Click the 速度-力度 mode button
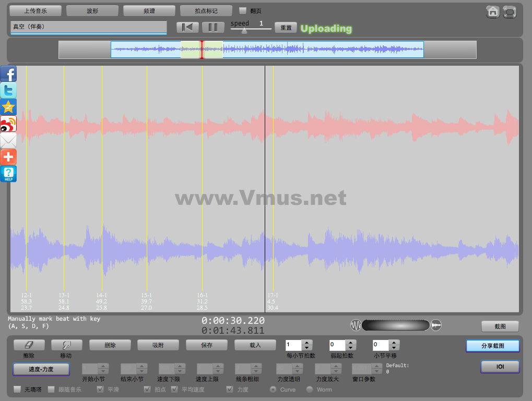This screenshot has width=532, height=401. coord(41,369)
